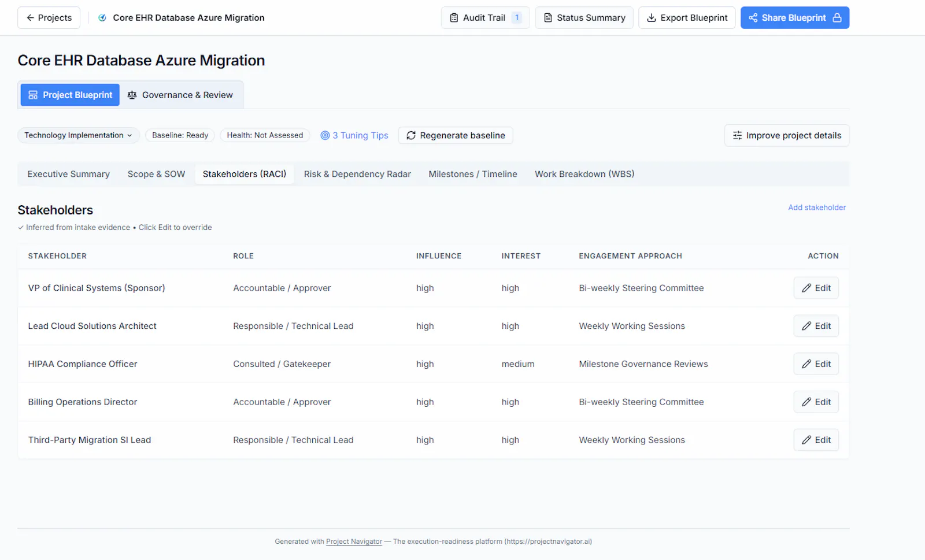Click the share icon on Share Blueprint
The height and width of the screenshot is (560, 925).
pos(753,18)
